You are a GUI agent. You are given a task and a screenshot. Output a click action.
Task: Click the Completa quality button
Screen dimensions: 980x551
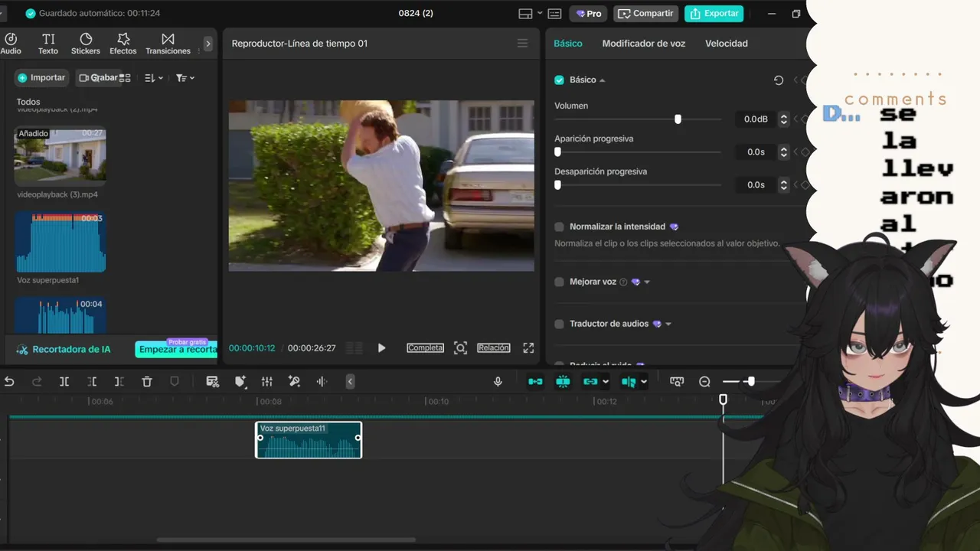point(425,348)
